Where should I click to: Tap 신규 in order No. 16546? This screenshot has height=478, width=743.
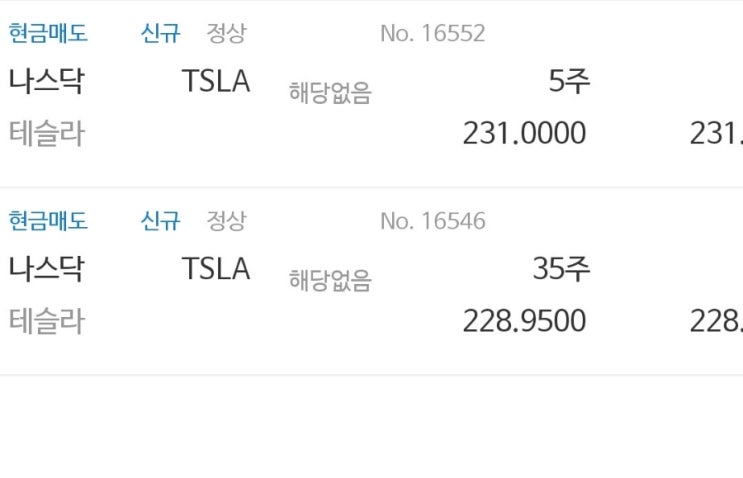[161, 221]
